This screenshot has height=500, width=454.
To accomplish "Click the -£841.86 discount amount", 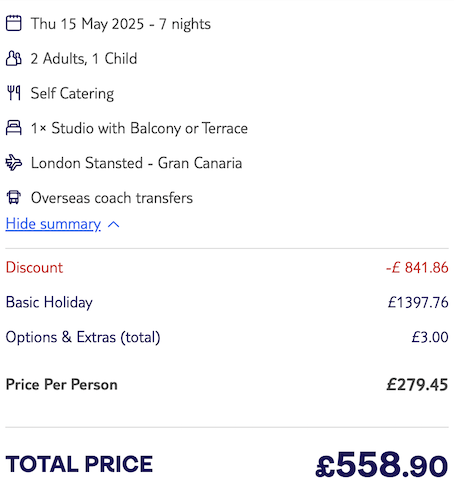I will click(x=417, y=268).
